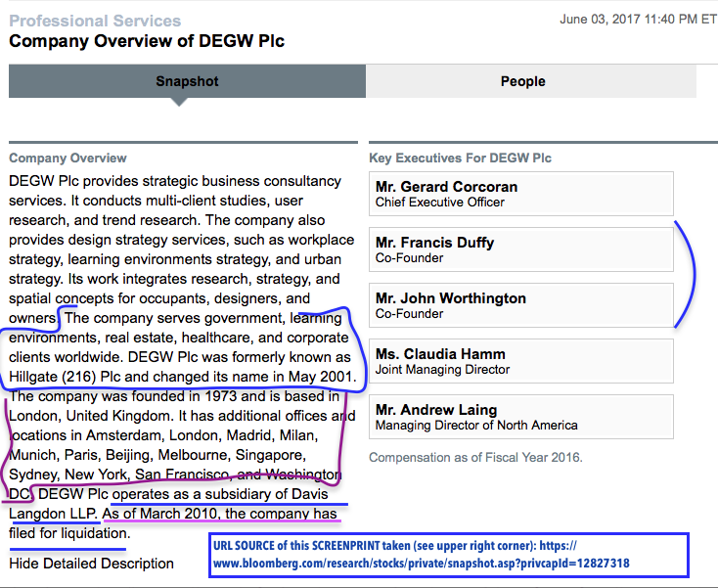Image resolution: width=718 pixels, height=588 pixels.
Task: Click the "Key Executives For DEGW Plc" heading
Action: [x=460, y=158]
